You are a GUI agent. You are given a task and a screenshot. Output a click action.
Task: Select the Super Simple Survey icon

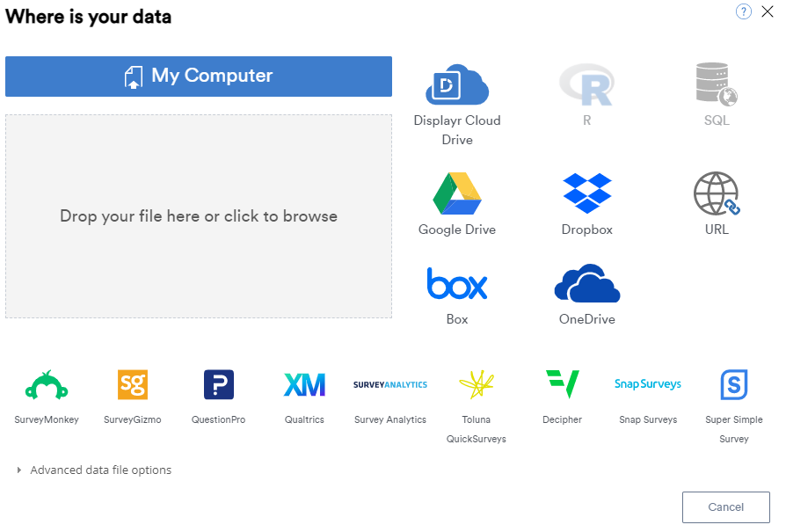pos(734,384)
